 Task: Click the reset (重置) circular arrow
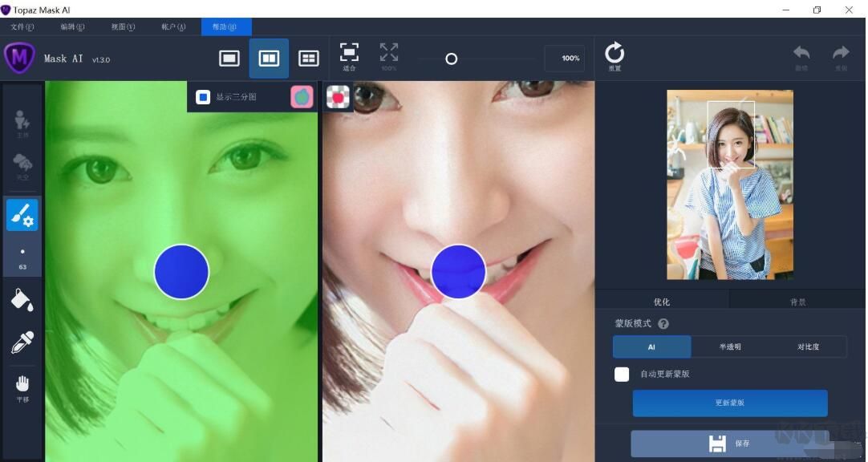tap(614, 56)
